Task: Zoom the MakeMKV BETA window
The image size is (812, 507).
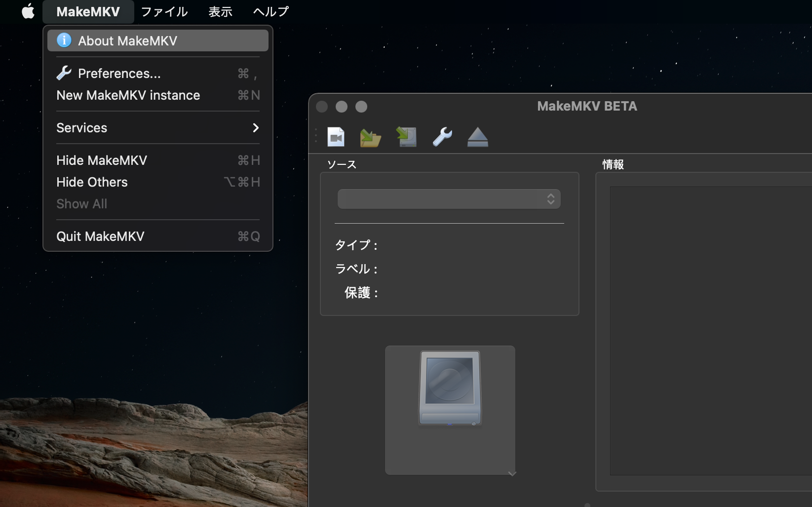Action: (361, 107)
